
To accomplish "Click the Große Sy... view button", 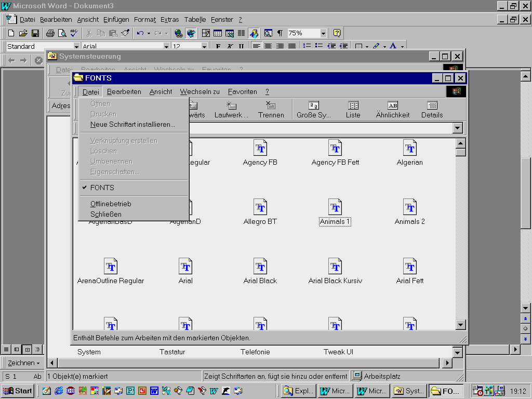I will pos(313,110).
